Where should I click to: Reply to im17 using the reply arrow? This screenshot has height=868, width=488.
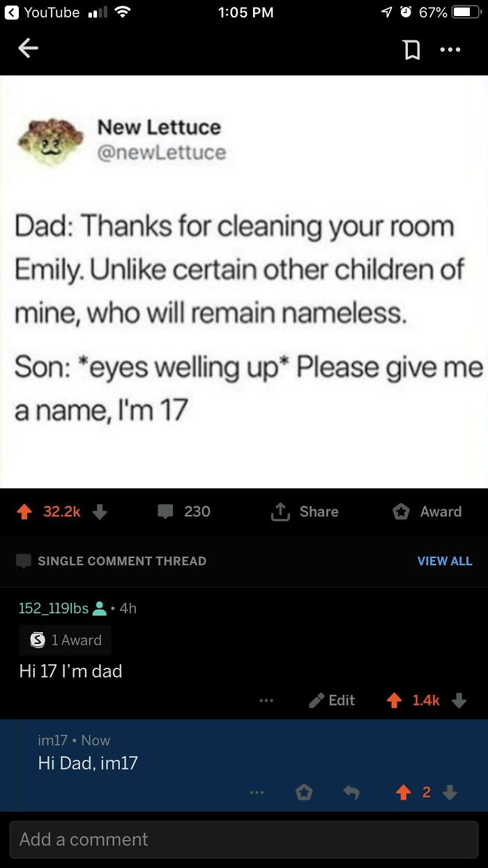click(x=351, y=792)
